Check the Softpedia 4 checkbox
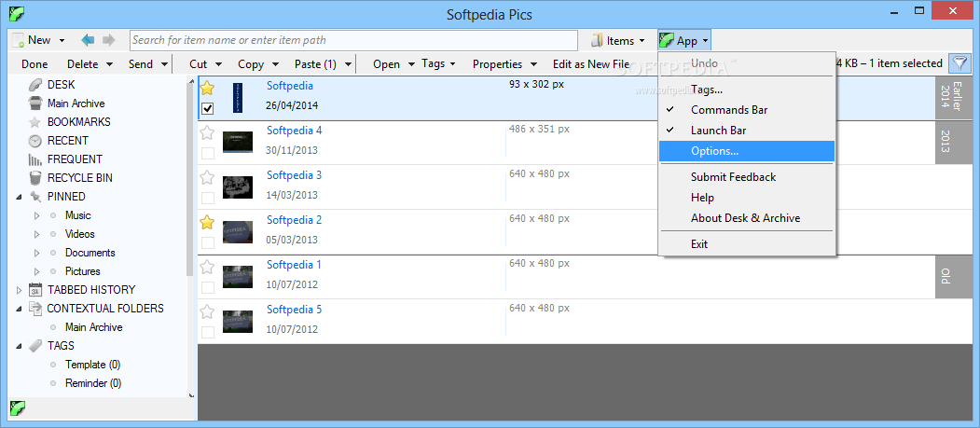 [208, 153]
